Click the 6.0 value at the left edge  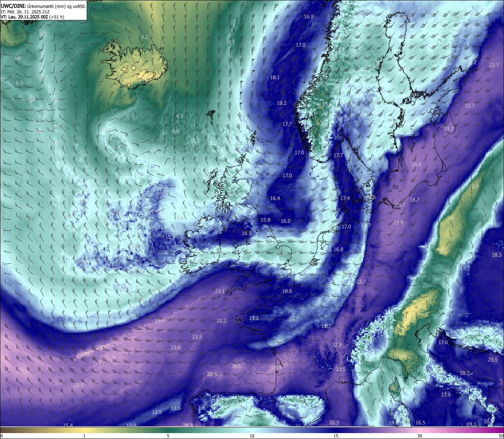click(19, 83)
